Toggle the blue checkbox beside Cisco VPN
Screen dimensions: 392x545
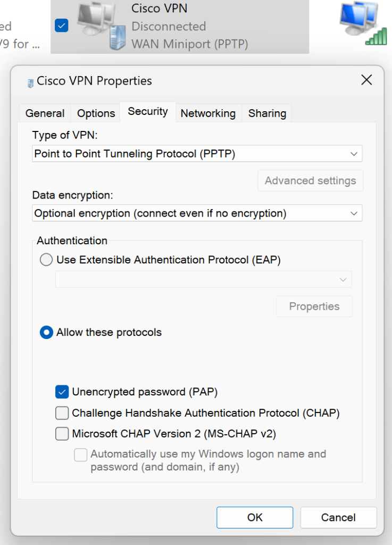tap(61, 25)
